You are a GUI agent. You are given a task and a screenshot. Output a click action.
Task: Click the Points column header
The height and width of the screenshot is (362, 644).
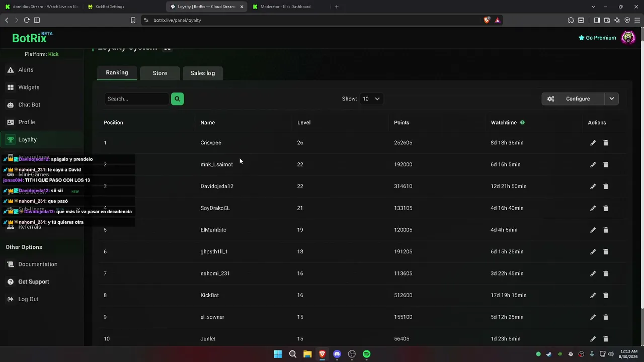point(401,123)
